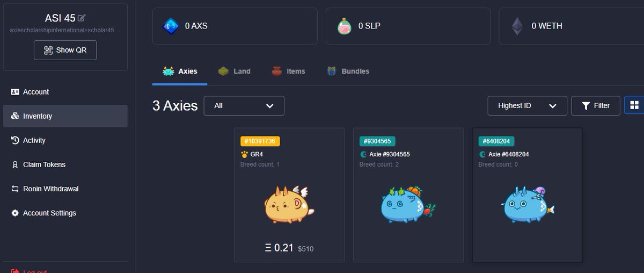Click the Breed count: 1 label
The height and width of the screenshot is (273, 644).
click(260, 164)
